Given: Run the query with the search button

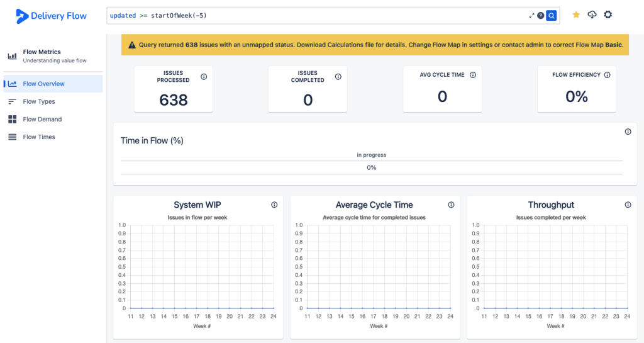Looking at the screenshot, I should point(551,16).
